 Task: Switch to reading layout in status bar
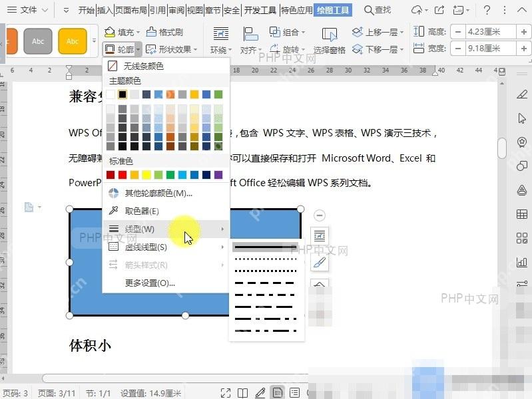(242, 393)
